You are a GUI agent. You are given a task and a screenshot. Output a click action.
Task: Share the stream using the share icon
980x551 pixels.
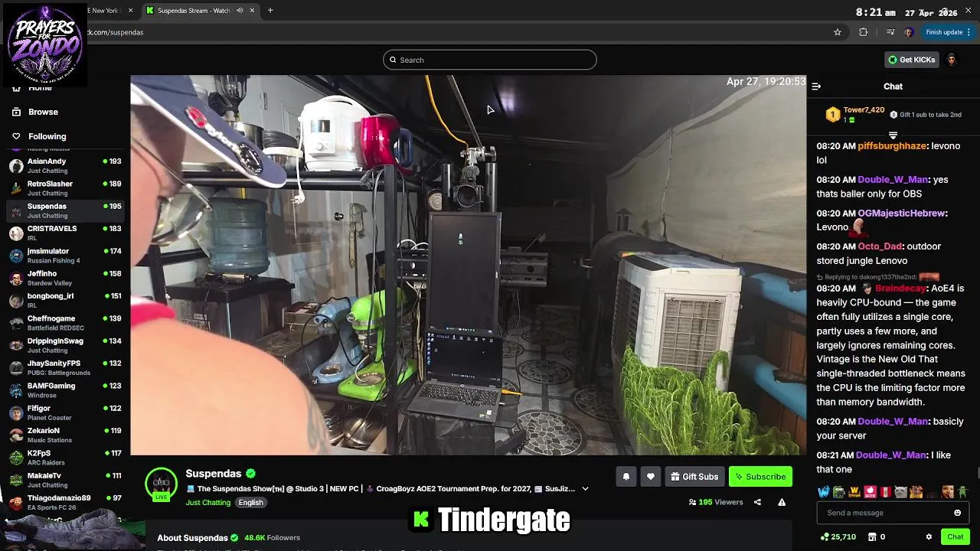coord(757,502)
